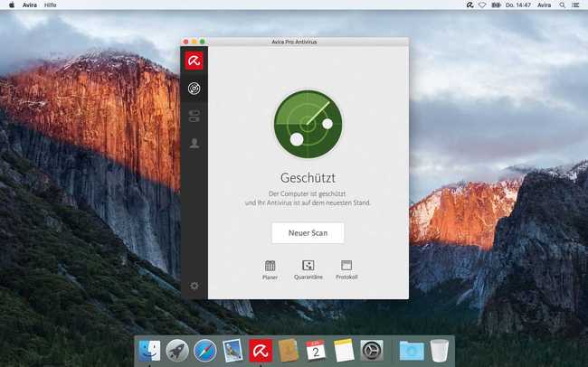Open Notification Center list icon

(x=575, y=5)
